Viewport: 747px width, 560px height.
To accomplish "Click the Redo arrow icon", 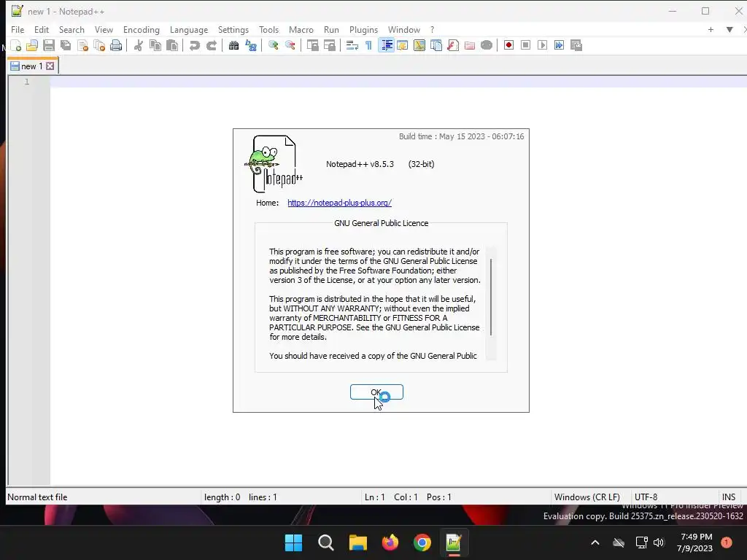I will (x=211, y=45).
